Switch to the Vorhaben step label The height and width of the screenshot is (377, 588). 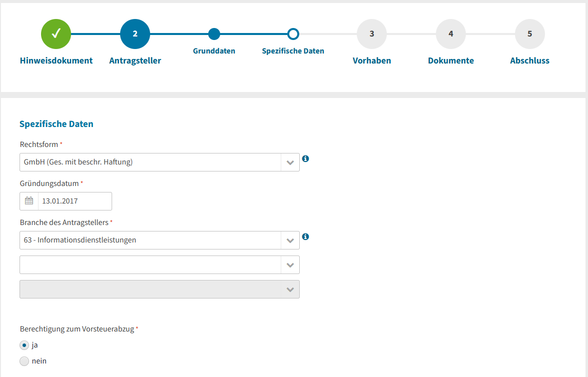[372, 60]
